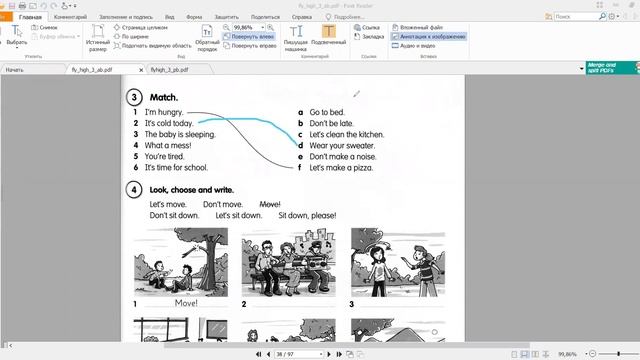The height and width of the screenshot is (360, 640).
Task: Click the folder search icon beside Поиск
Action: (549, 16)
